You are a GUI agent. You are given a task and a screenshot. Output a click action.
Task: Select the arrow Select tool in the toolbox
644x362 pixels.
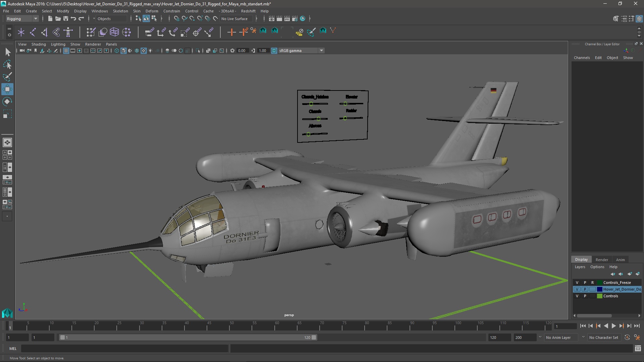[x=7, y=52]
